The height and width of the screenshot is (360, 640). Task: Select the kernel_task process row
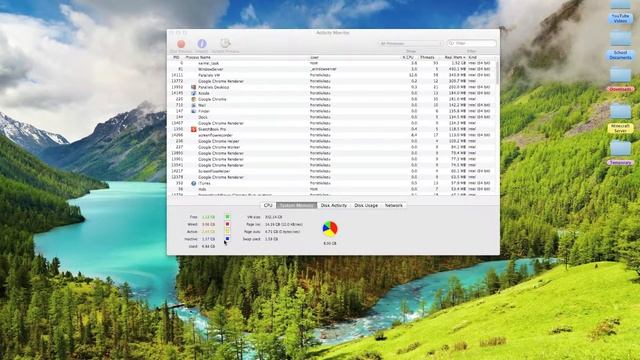332,63
